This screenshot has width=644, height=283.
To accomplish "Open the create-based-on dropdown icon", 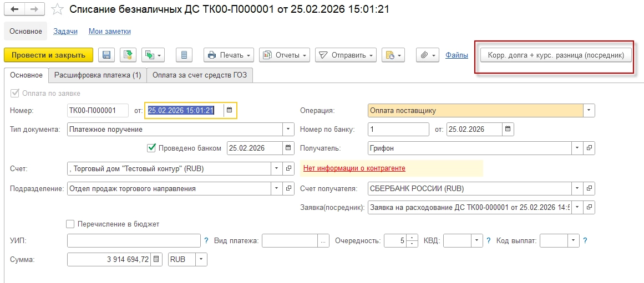I will (x=153, y=55).
